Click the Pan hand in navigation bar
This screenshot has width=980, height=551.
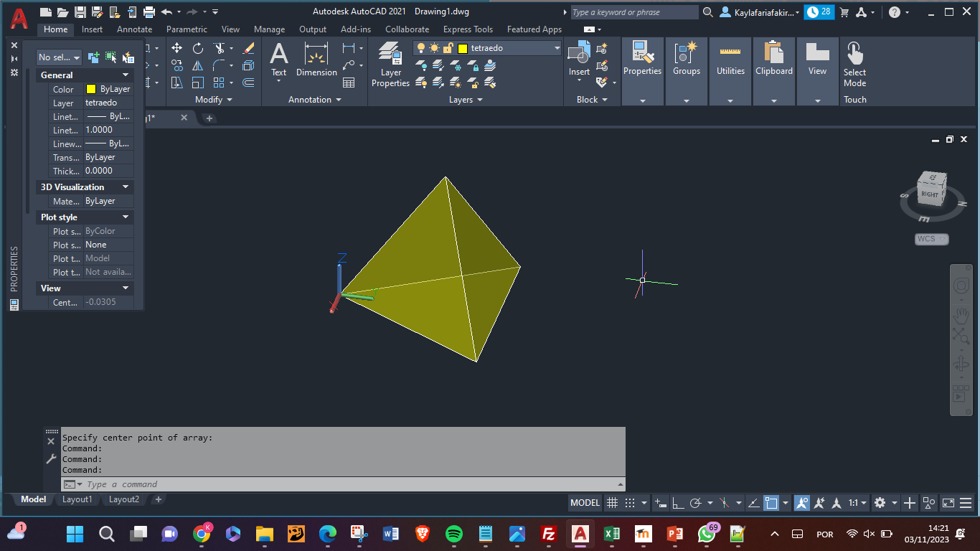pyautogui.click(x=961, y=314)
